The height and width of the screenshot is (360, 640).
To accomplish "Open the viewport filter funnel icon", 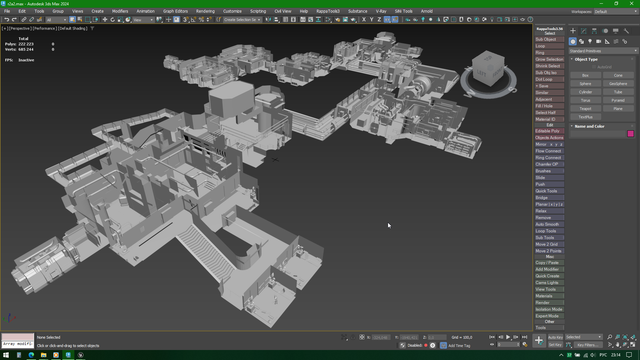I will [92, 29].
